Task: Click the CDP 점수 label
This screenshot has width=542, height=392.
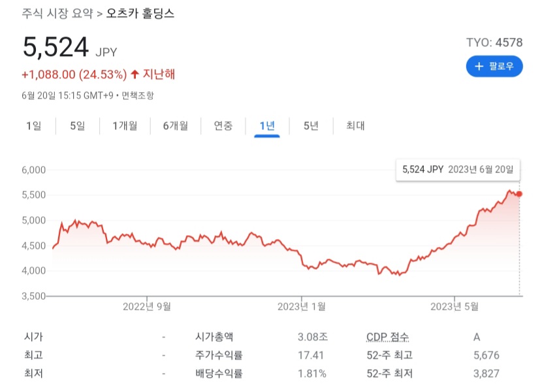Action: pyautogui.click(x=387, y=336)
